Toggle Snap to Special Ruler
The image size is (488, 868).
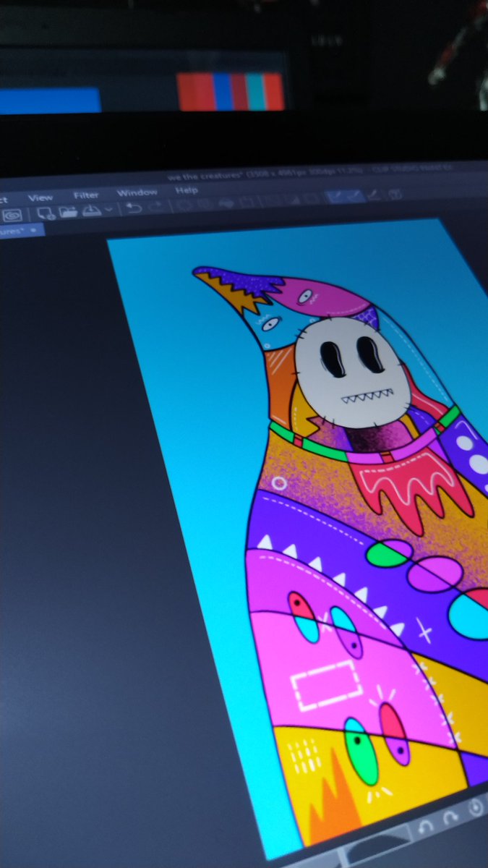click(354, 195)
